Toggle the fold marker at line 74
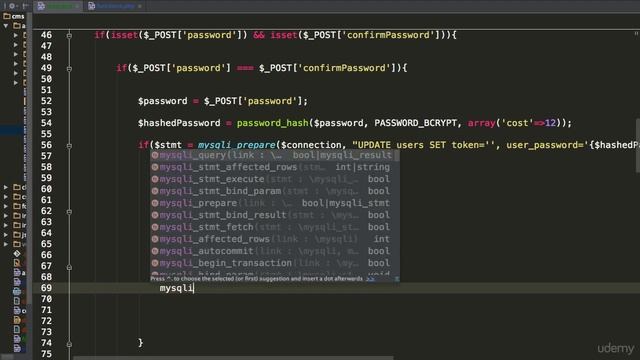 [69, 344]
